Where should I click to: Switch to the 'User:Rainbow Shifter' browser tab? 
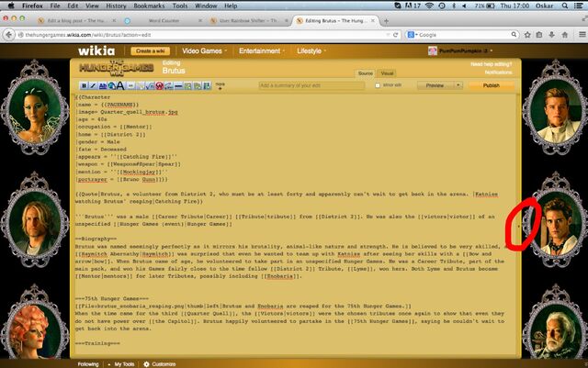pyautogui.click(x=248, y=21)
